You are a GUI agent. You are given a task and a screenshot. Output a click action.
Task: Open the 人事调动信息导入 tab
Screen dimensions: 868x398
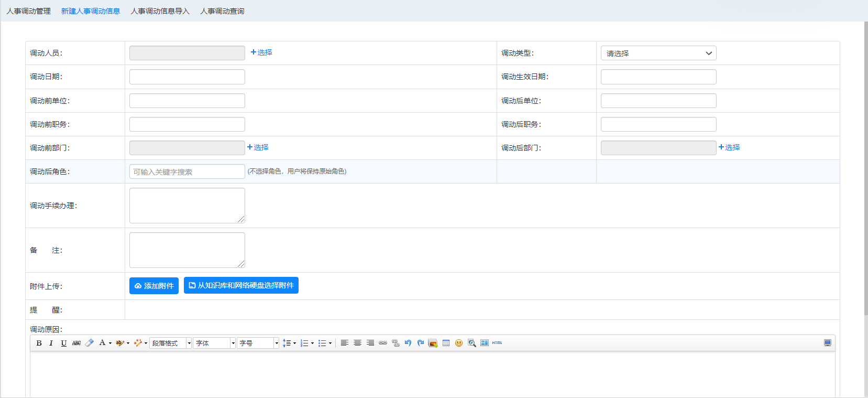pyautogui.click(x=160, y=11)
